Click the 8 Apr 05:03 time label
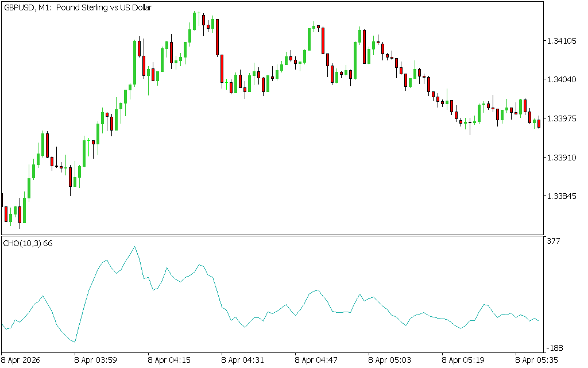This screenshot has height=368, width=588. [390, 361]
